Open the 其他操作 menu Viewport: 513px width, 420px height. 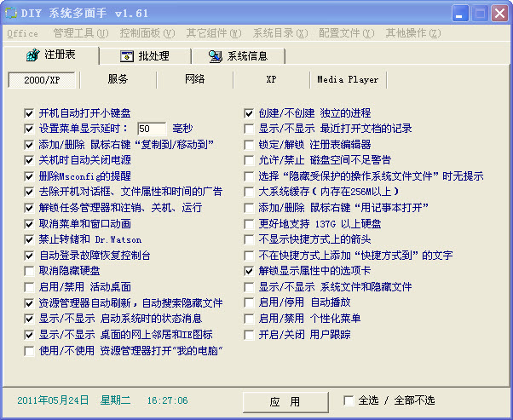[412, 33]
